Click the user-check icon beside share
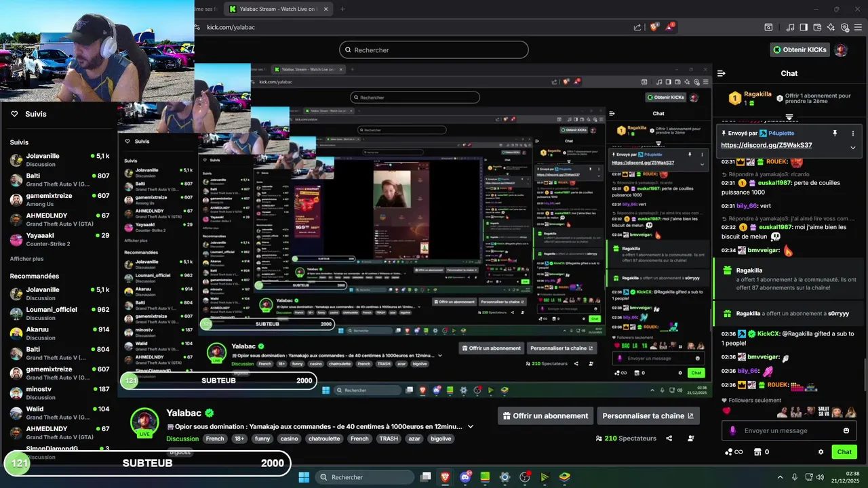 coord(691,439)
